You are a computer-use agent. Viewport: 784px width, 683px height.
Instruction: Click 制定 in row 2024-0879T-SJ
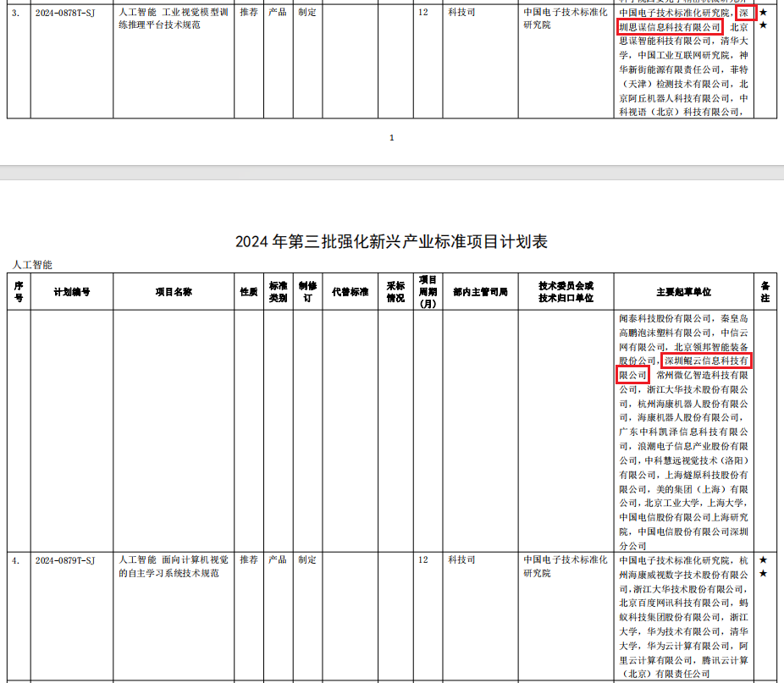[307, 560]
